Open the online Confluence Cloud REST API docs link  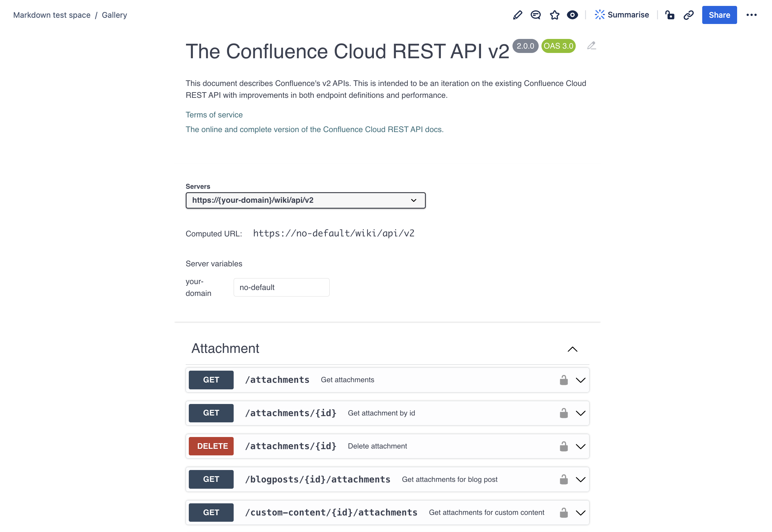(x=314, y=129)
